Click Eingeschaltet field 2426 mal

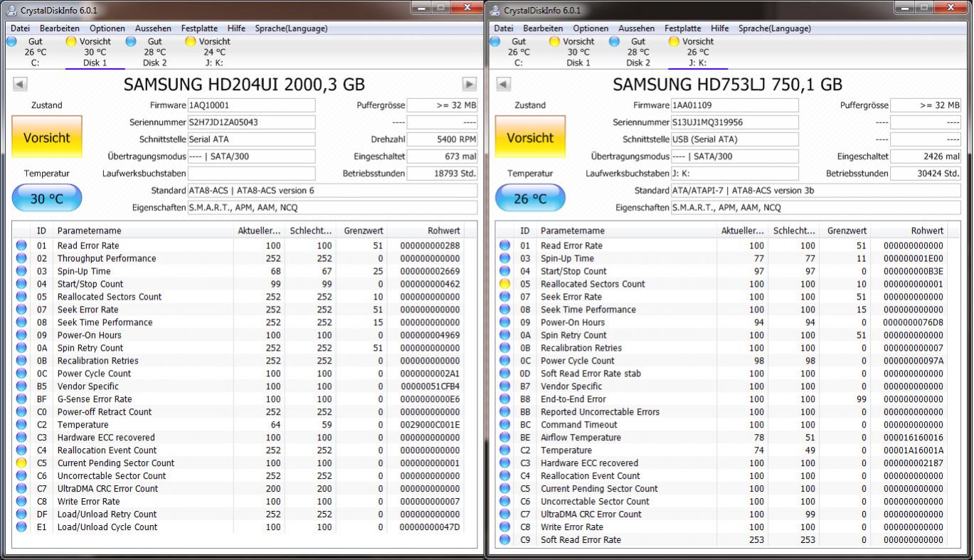(926, 157)
